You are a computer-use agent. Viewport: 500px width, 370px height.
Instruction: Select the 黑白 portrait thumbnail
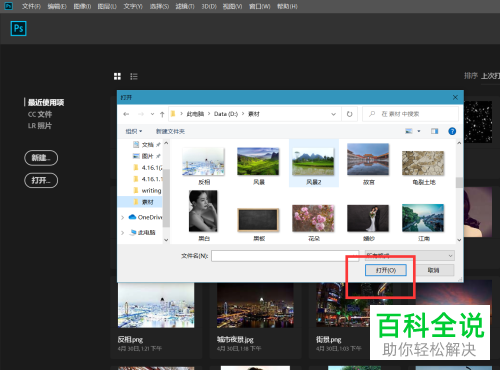(203, 211)
